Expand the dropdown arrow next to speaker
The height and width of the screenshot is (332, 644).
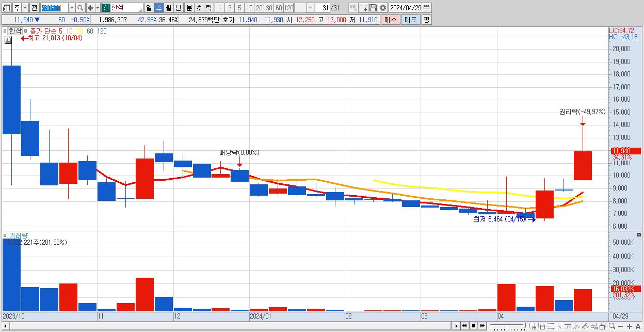[98, 8]
